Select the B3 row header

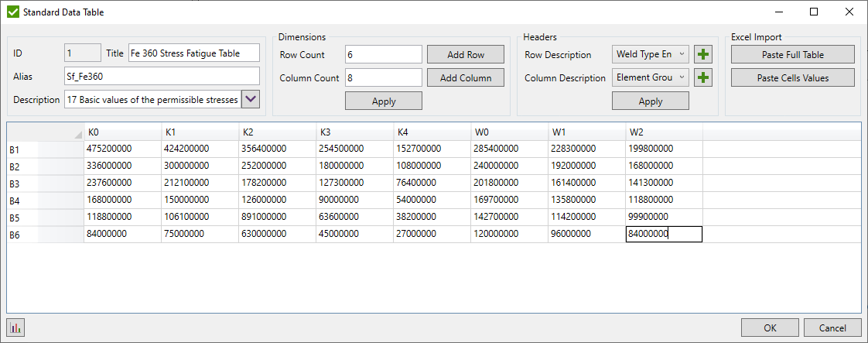(45, 184)
